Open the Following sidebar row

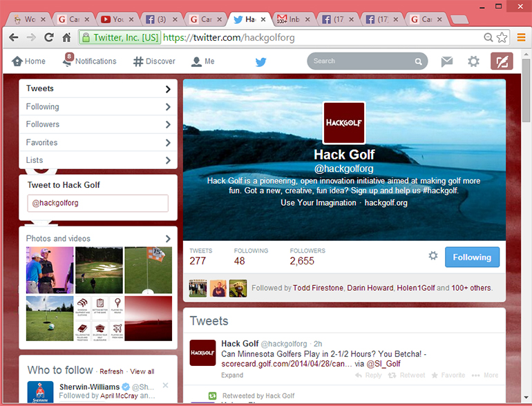[x=98, y=107]
